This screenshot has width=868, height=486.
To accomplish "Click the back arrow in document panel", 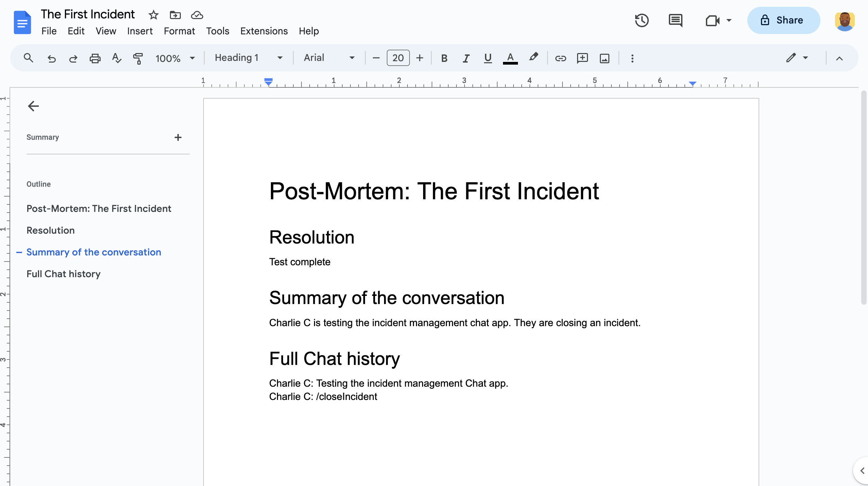I will click(33, 106).
